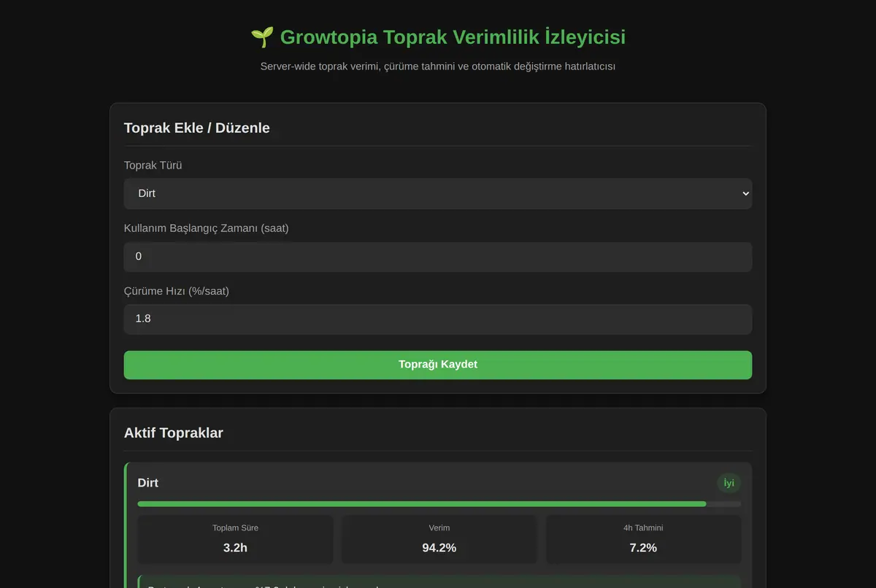Select the Toplam Süre value 3.2h
This screenshot has width=876, height=588.
pyautogui.click(x=235, y=547)
